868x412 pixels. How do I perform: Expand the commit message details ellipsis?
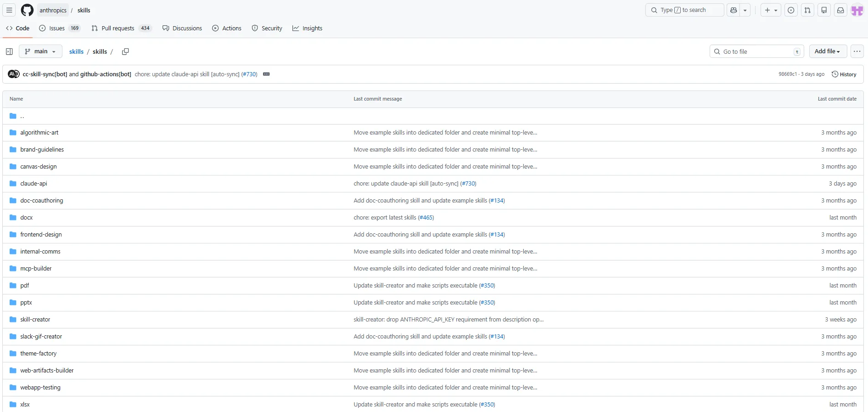click(x=266, y=74)
